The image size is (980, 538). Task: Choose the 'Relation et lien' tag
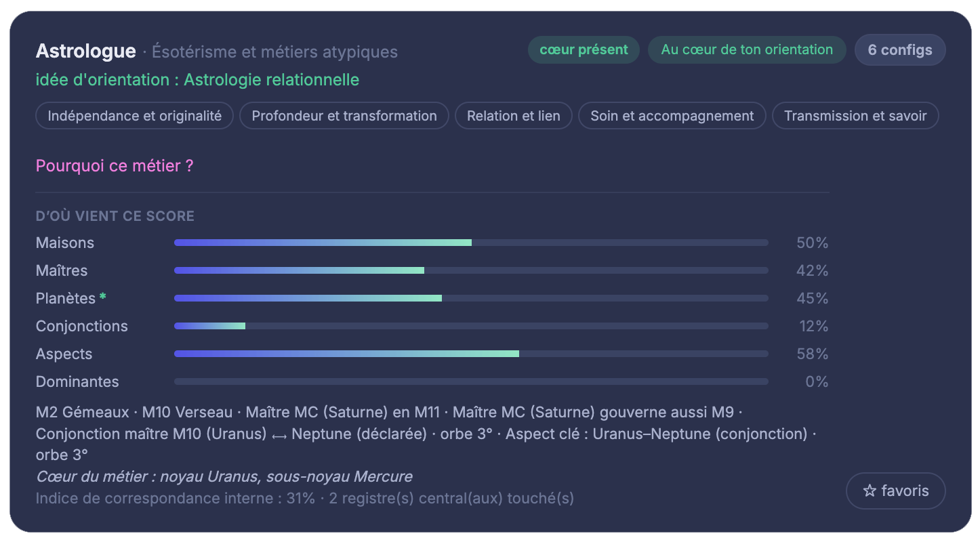(514, 116)
